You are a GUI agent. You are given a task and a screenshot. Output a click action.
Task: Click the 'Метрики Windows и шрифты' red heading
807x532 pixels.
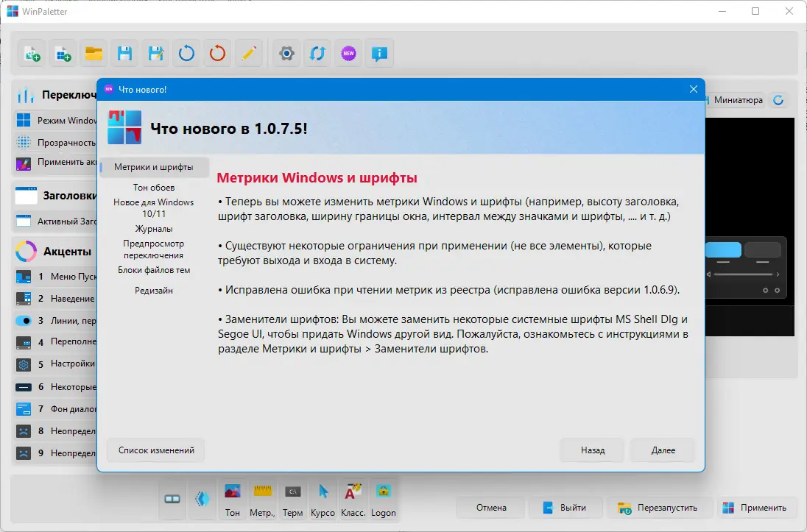click(317, 178)
